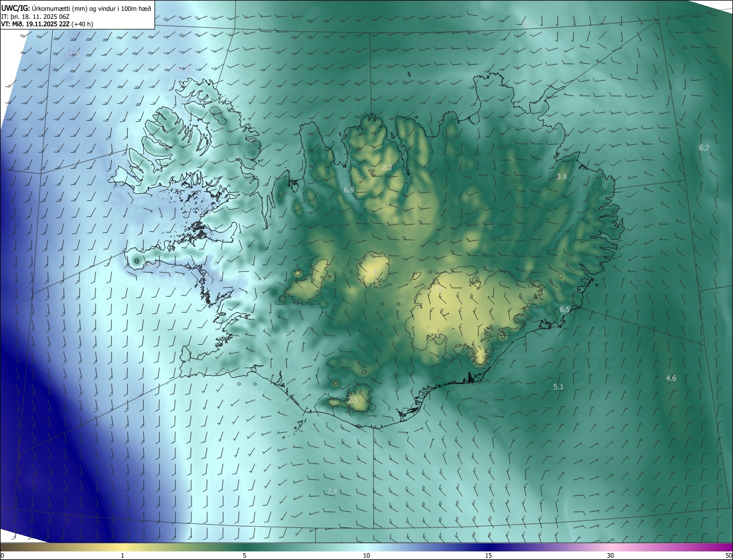The width and height of the screenshot is (733, 560).
Task: Click the 2.3 value label on the map
Action: (387, 168)
